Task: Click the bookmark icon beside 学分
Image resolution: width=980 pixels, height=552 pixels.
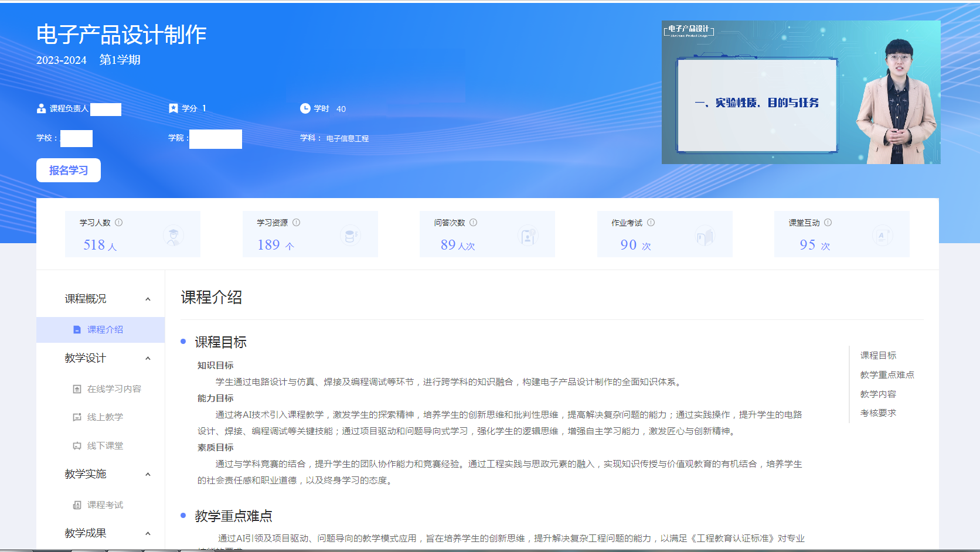Action: [x=173, y=108]
